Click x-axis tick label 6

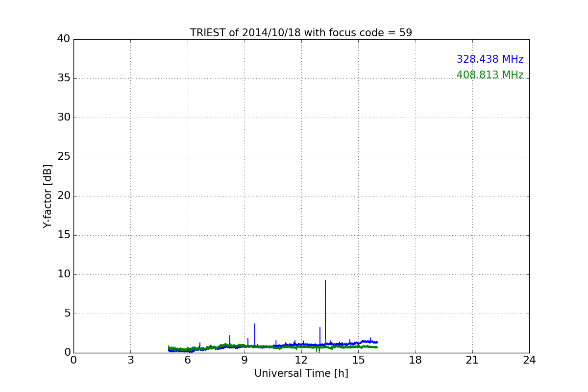pos(188,360)
